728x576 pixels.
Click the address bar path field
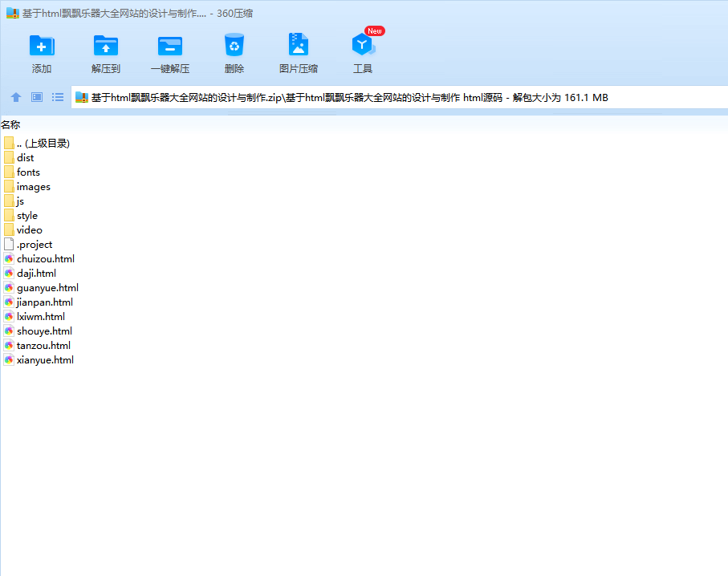(399, 97)
